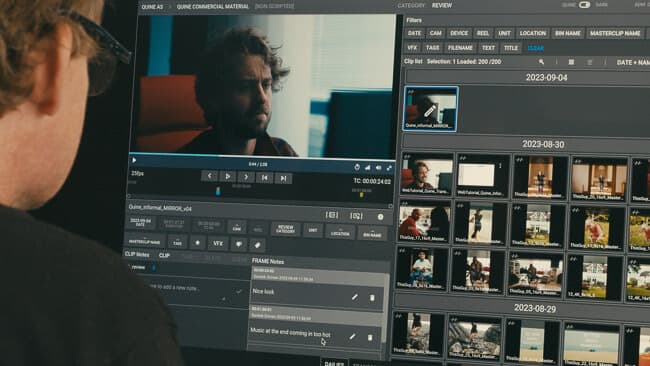Viewport: 650px width, 366px height.
Task: Filter clips by CAM
Action: (436, 33)
